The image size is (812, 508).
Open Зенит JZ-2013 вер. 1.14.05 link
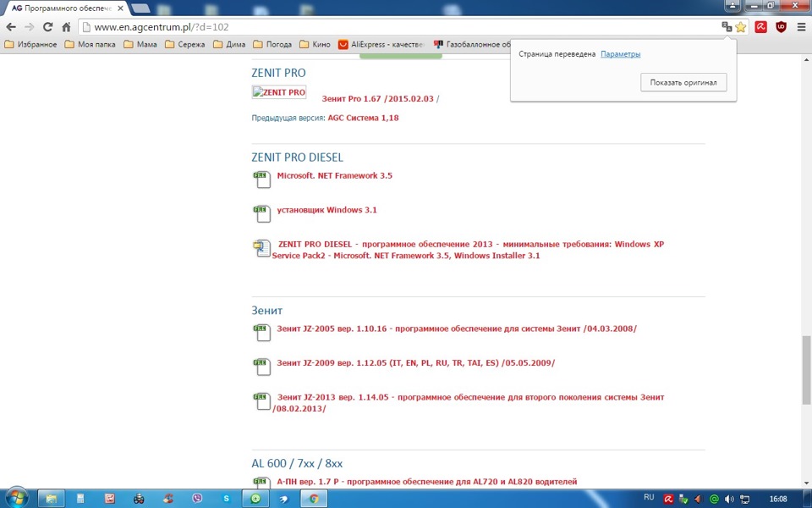click(x=468, y=403)
